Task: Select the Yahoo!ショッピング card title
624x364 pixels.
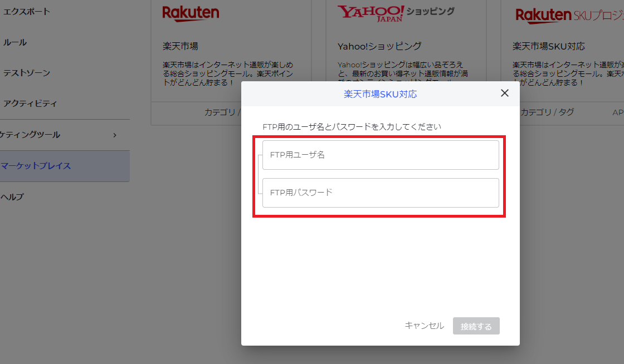Action: 379,46
